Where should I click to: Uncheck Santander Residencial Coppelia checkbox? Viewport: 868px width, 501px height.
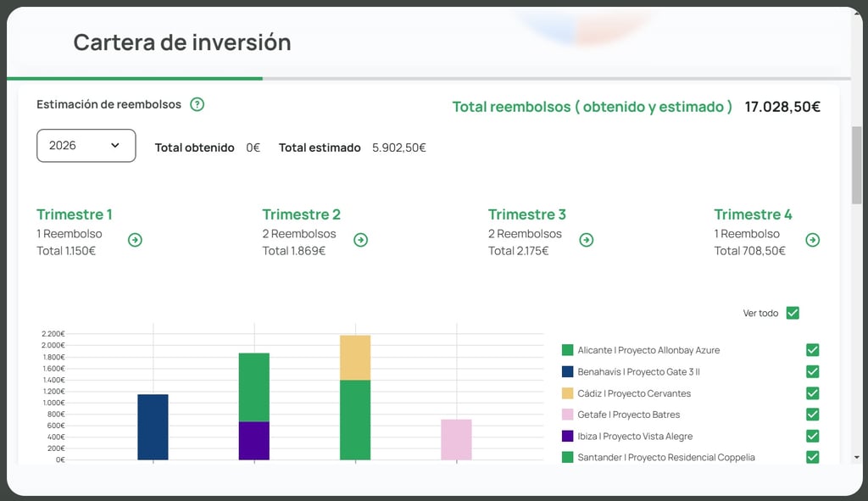(x=813, y=457)
